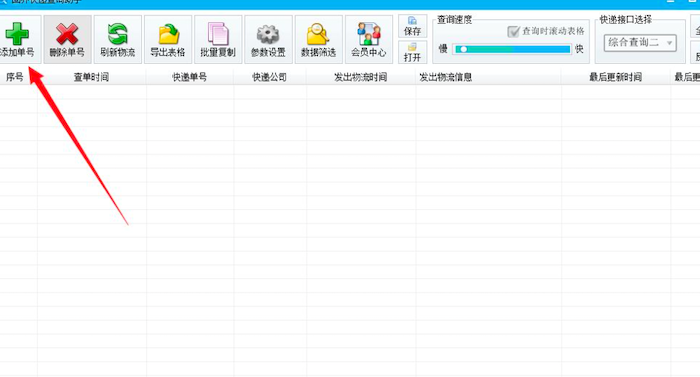Click the 保存 save button

tap(412, 26)
